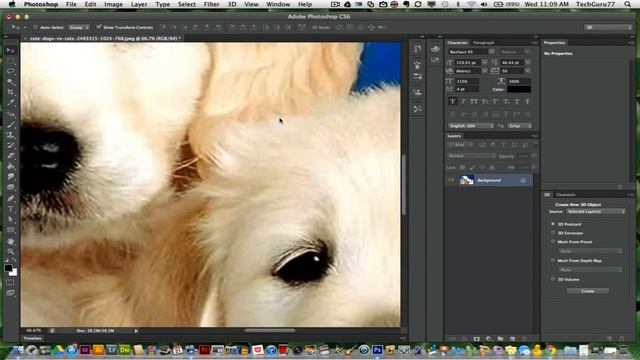
Task: Select Mesh From Preset radio button
Action: [553, 242]
